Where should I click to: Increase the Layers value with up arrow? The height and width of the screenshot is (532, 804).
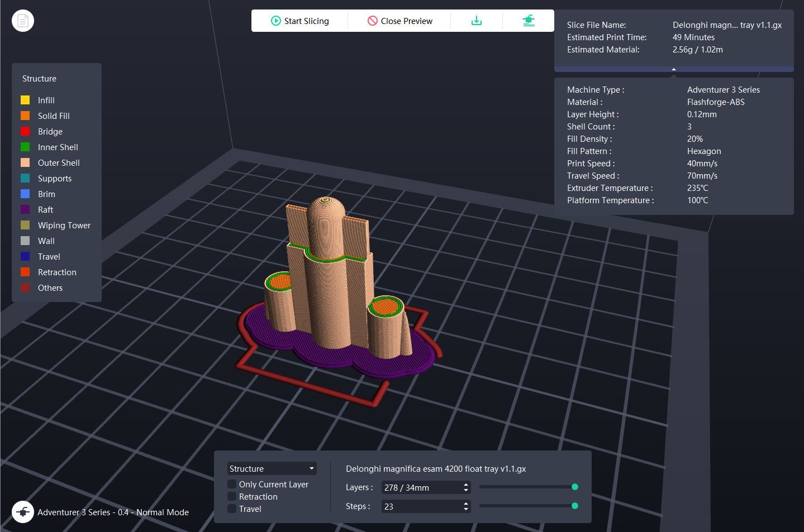click(x=466, y=485)
